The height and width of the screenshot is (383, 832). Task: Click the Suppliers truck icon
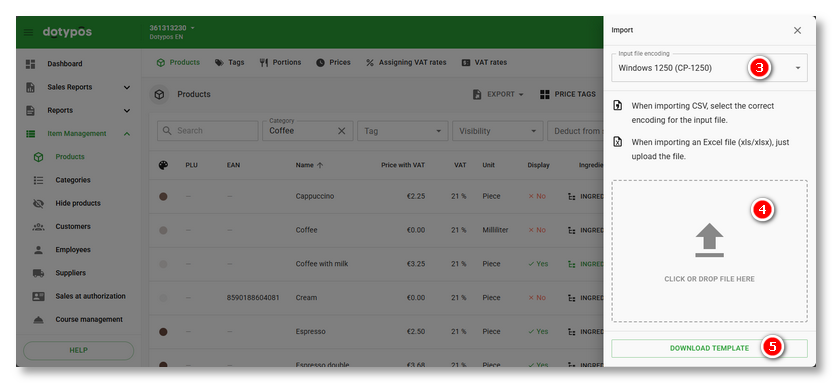(38, 273)
